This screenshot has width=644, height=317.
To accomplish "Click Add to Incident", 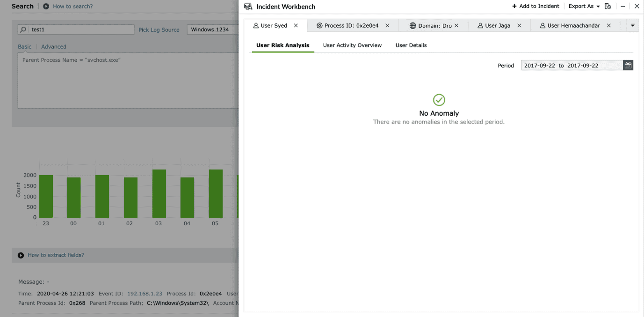I will point(535,6).
